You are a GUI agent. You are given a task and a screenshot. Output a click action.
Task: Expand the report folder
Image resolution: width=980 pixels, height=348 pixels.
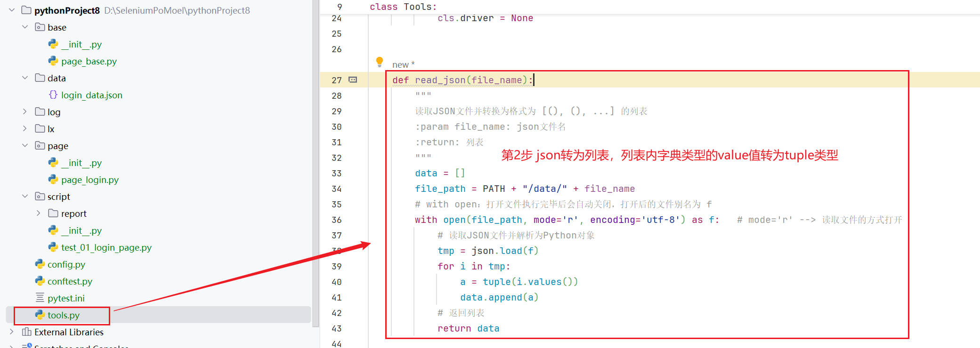pyautogui.click(x=39, y=214)
